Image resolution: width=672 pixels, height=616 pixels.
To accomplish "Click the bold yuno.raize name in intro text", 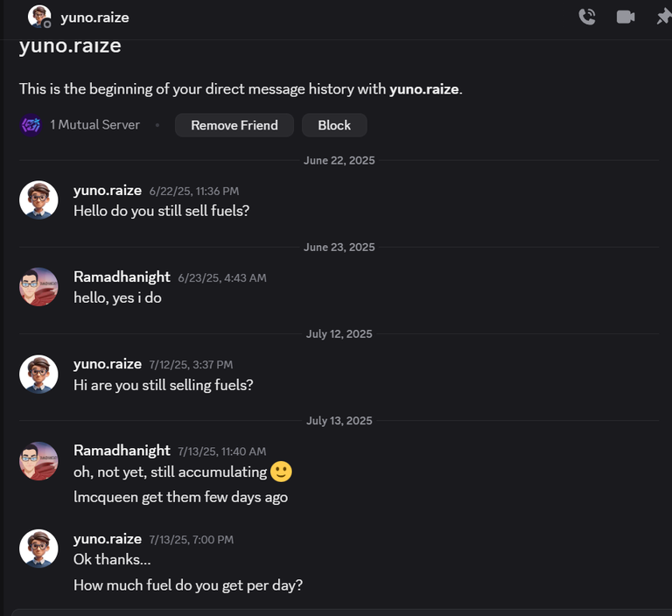I will point(423,89).
